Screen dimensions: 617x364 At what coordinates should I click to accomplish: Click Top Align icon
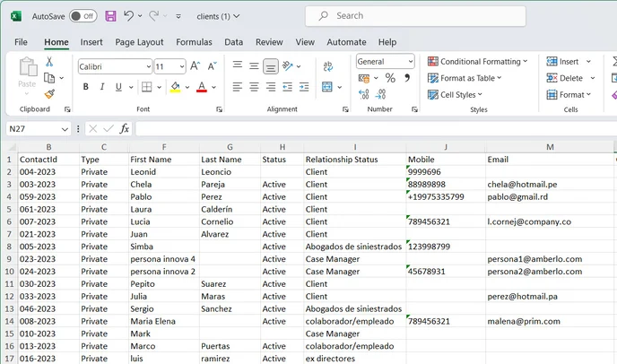(x=238, y=65)
